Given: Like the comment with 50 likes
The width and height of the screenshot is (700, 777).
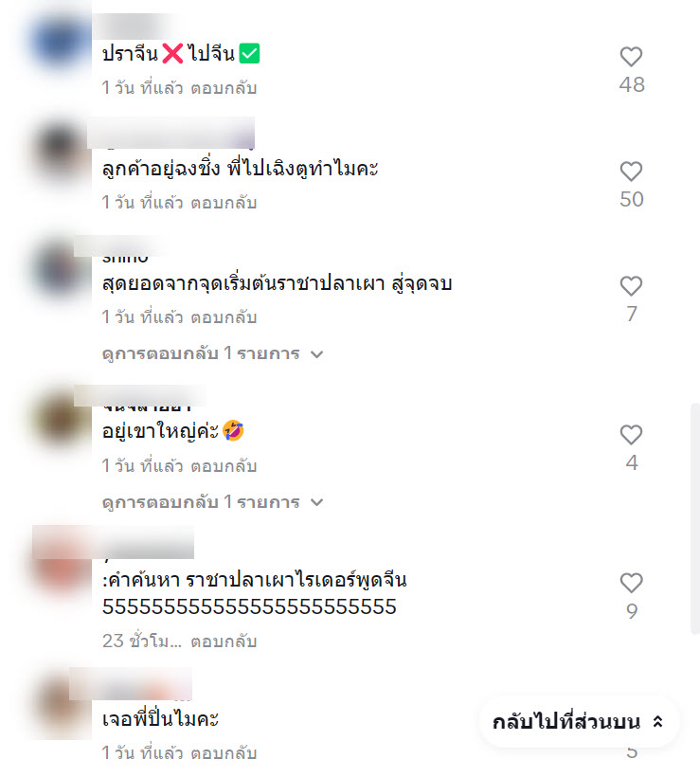Looking at the screenshot, I should point(631,172).
